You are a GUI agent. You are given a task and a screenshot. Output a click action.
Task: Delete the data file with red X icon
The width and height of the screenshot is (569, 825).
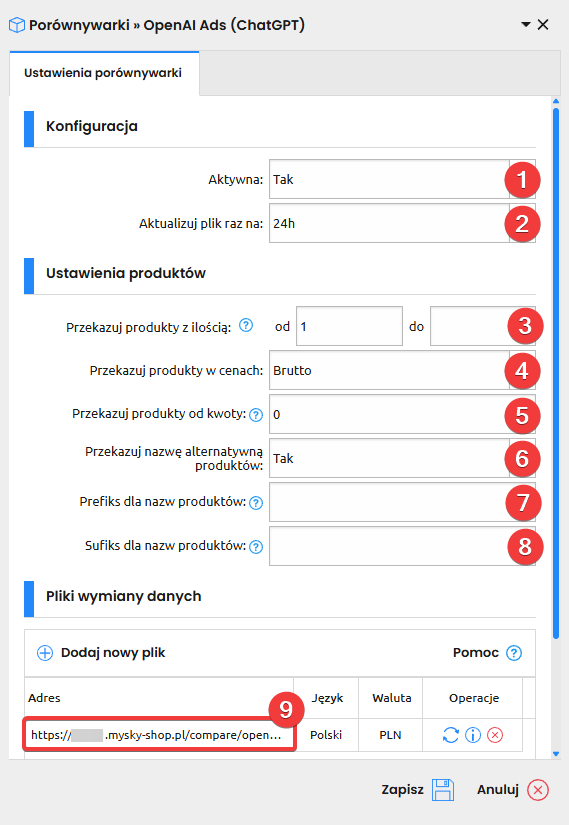tap(495, 735)
